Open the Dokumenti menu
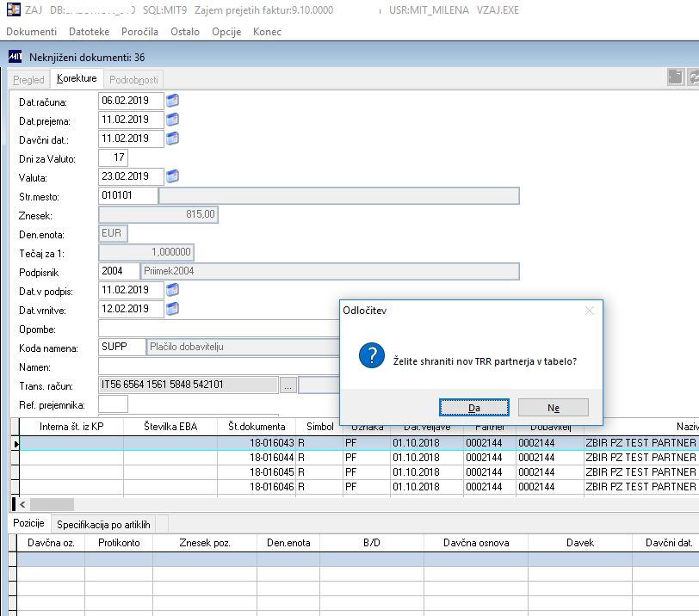This screenshot has width=699, height=616. [31, 32]
